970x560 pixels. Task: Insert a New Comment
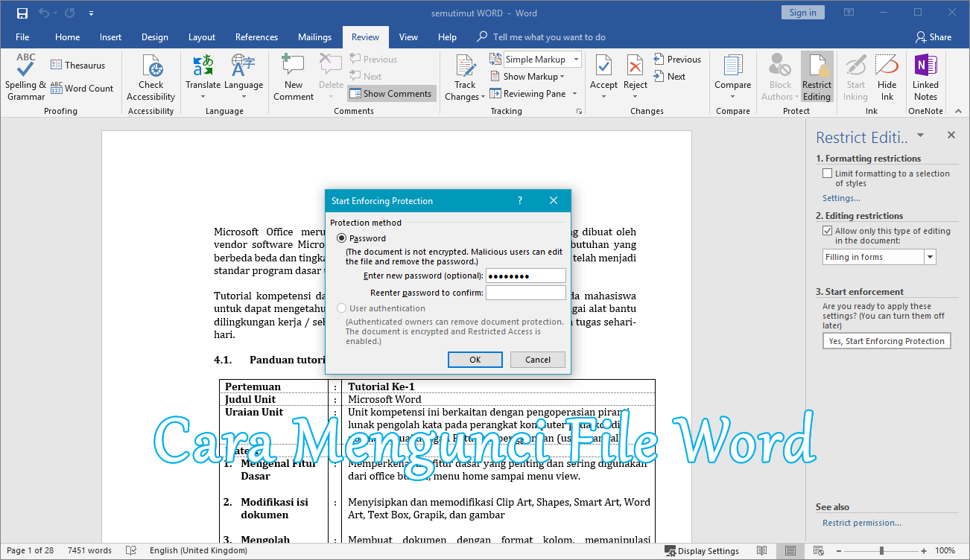(x=294, y=77)
